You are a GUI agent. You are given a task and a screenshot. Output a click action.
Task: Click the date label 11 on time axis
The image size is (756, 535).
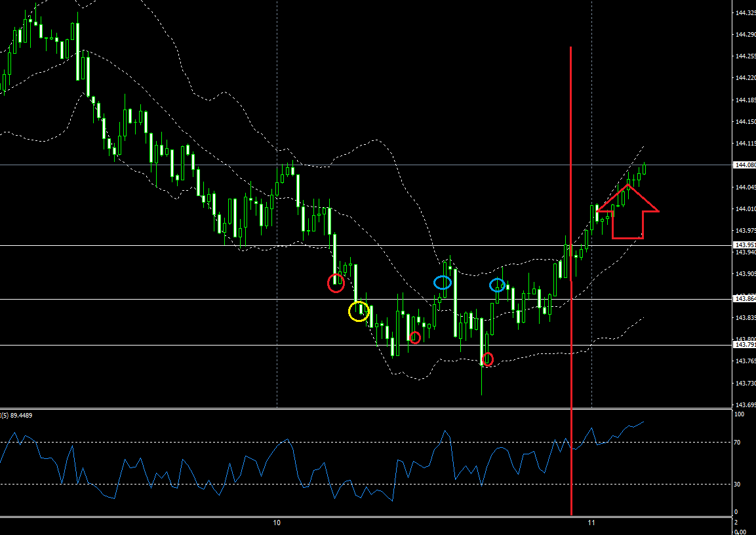(x=591, y=523)
